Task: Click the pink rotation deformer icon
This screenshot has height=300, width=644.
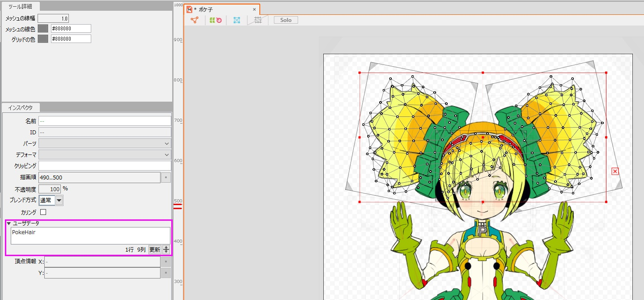Action: click(x=219, y=20)
